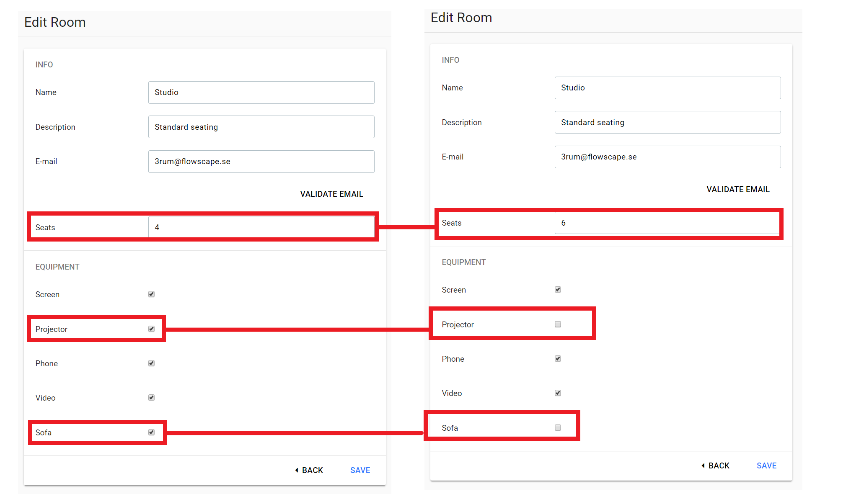851x504 pixels.
Task: Click VALIDATE EMAIL in right Edit Room form
Action: 738,189
